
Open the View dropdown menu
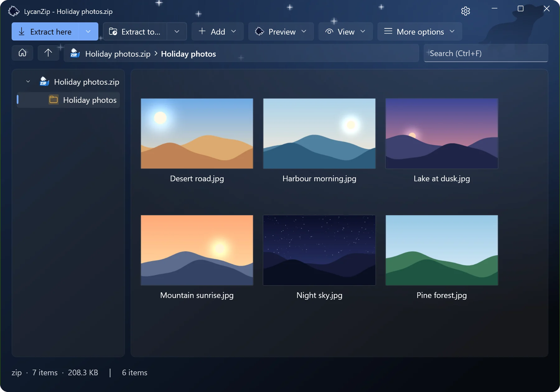tap(345, 31)
